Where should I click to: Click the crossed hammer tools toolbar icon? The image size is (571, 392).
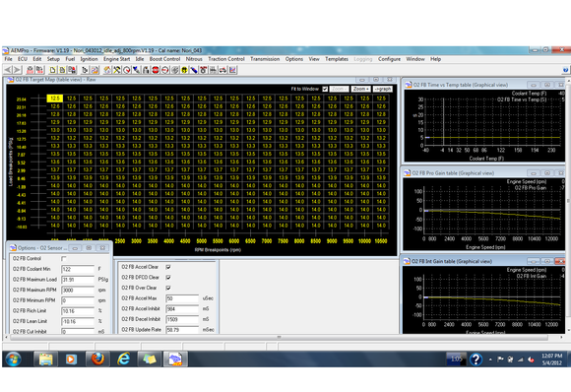[117, 70]
